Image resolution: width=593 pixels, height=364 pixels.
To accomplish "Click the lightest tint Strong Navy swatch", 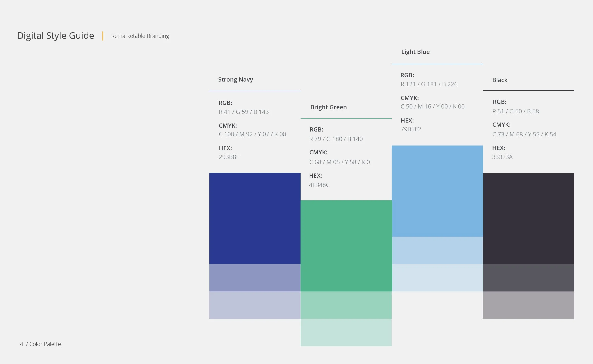I will [255, 305].
